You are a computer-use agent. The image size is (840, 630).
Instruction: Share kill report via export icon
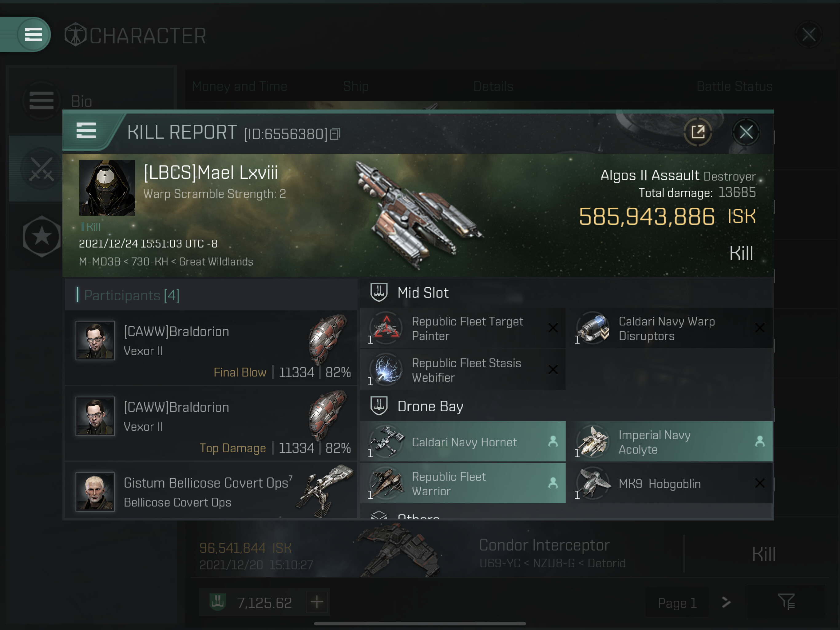[698, 132]
